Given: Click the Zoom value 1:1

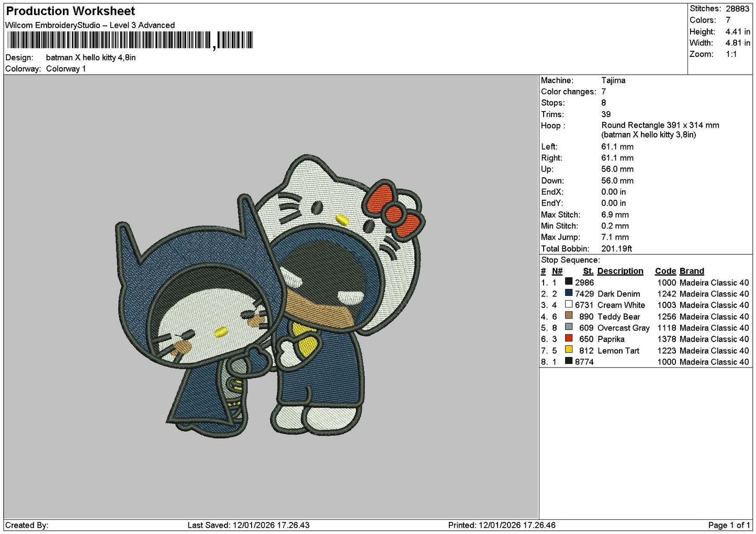Looking at the screenshot, I should [731, 54].
